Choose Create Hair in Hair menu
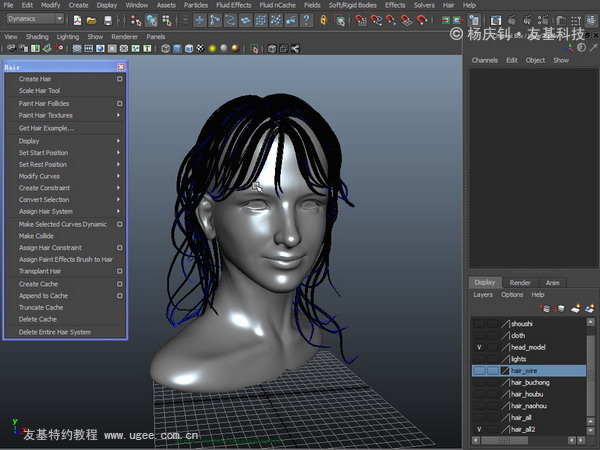 pos(35,79)
